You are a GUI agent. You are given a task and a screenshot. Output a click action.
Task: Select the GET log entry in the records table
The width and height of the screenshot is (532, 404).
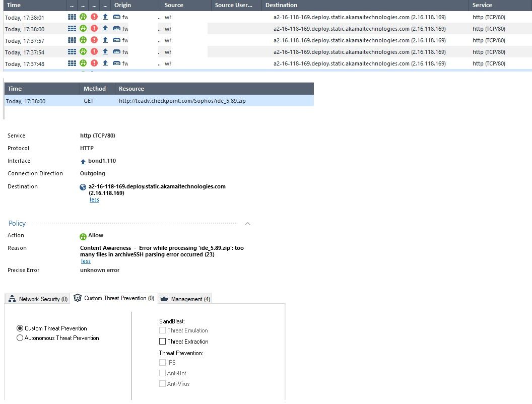(88, 101)
